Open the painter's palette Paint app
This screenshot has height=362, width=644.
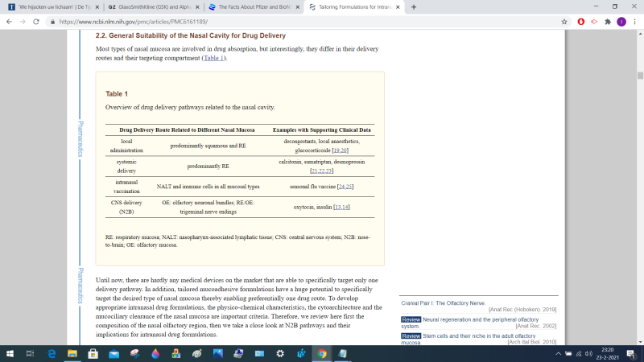pos(196,353)
